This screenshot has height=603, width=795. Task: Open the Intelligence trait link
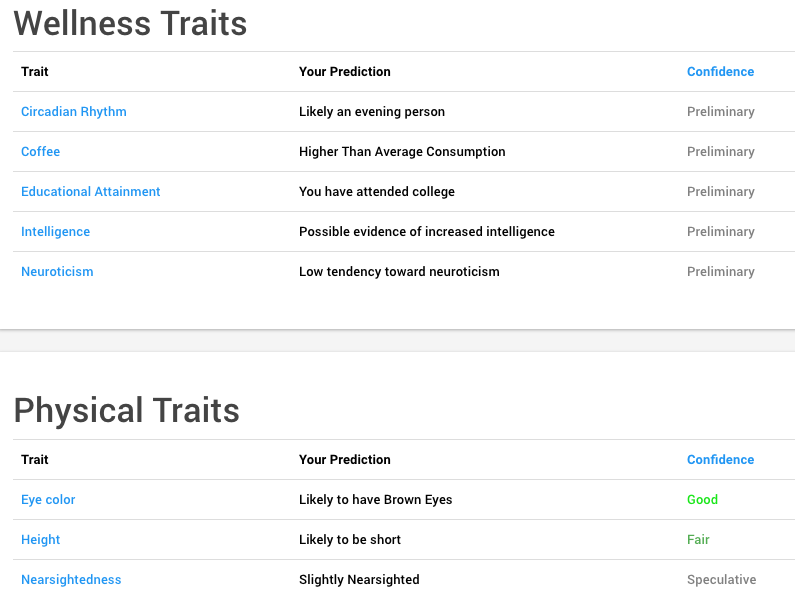pyautogui.click(x=55, y=232)
